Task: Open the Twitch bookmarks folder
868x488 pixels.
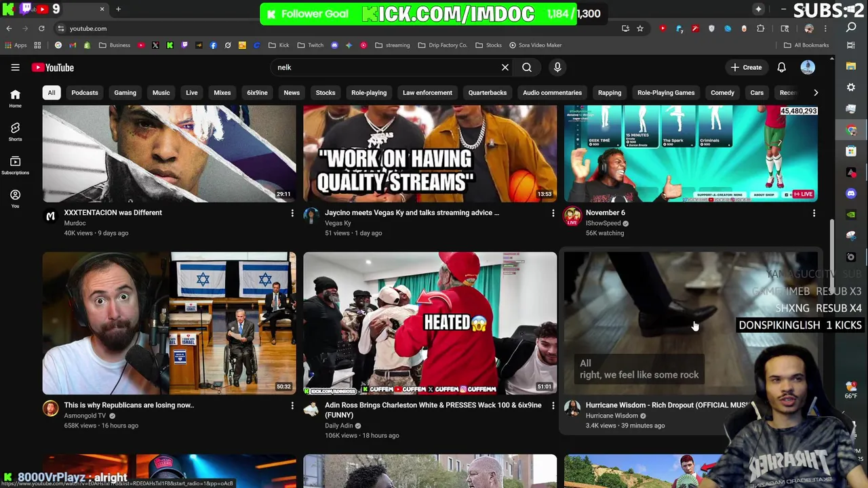Action: coord(311,45)
